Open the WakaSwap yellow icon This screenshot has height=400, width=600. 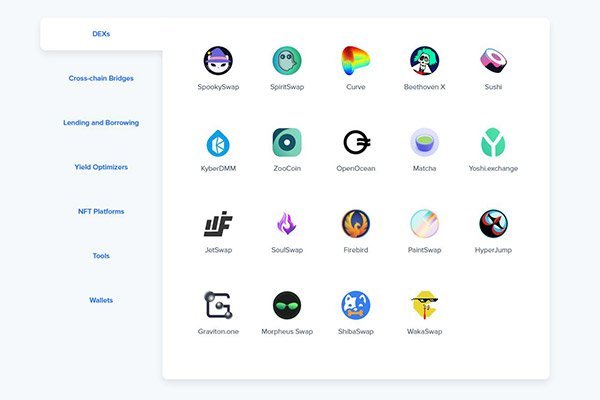[424, 305]
